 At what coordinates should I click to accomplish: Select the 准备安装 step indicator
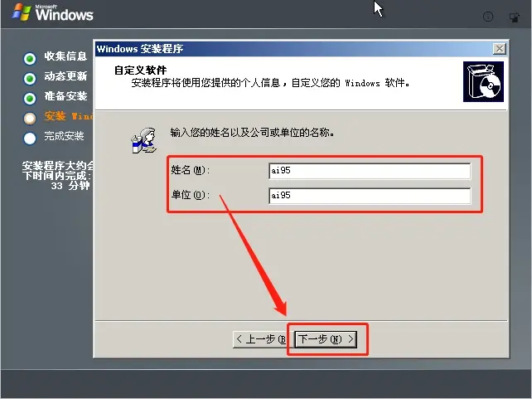point(30,99)
